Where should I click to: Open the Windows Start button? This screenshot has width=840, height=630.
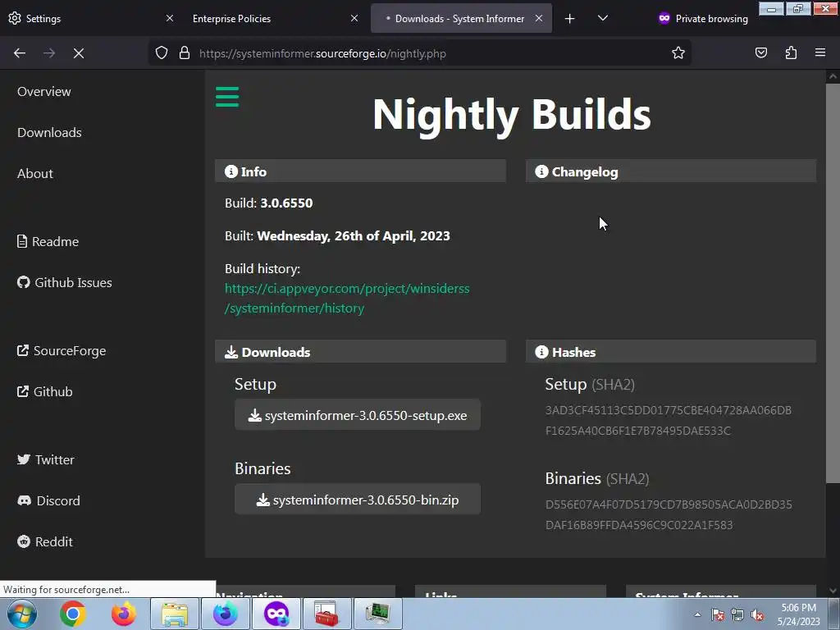(x=21, y=614)
